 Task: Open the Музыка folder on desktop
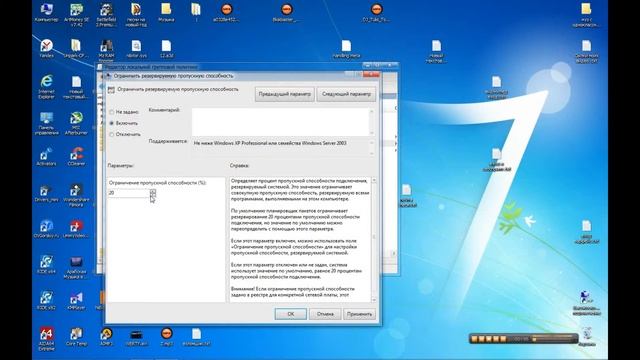(x=166, y=13)
